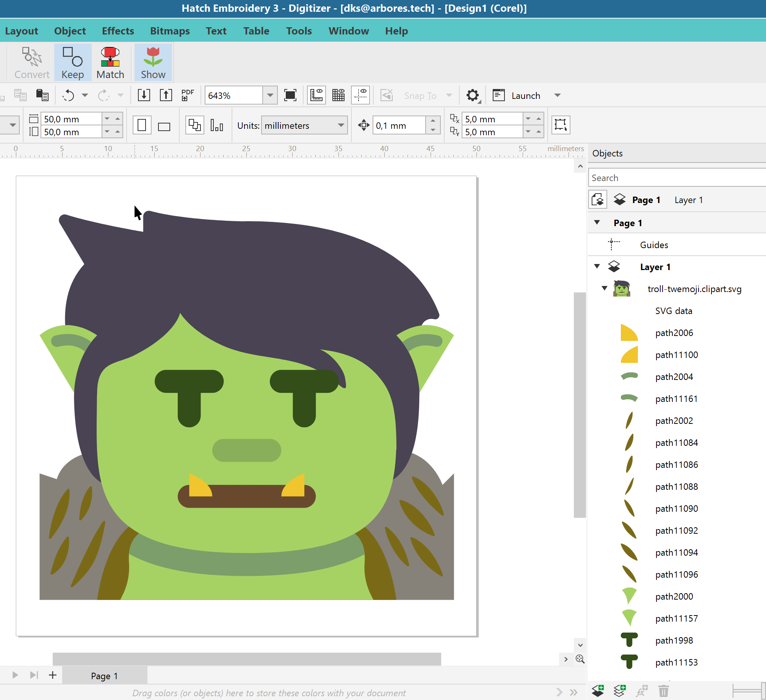
Task: Click the Export icon
Action: 166,95
